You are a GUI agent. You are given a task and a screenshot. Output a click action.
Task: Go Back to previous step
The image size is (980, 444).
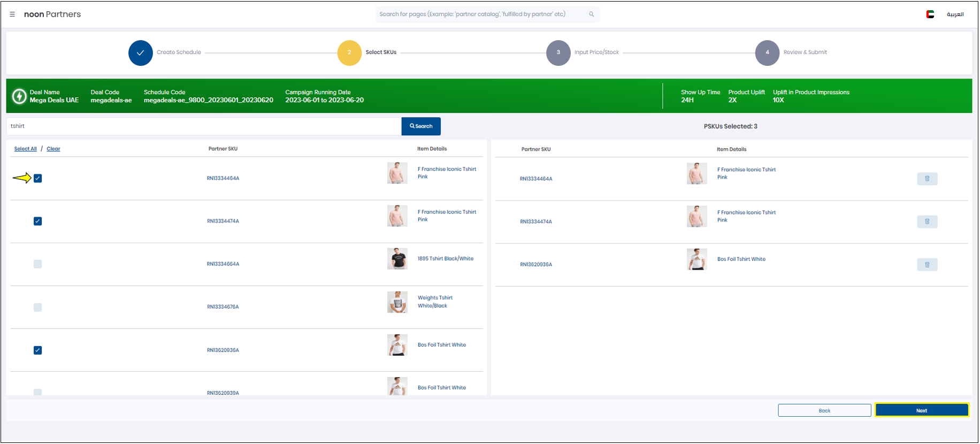tap(824, 410)
